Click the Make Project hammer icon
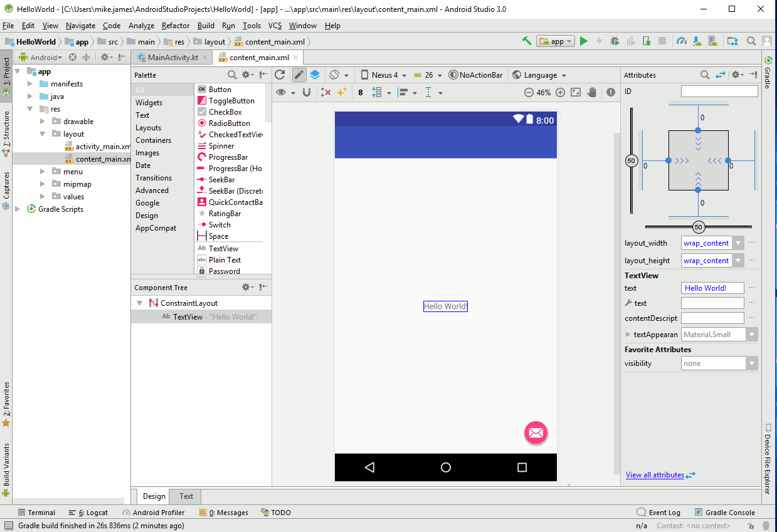The width and height of the screenshot is (777, 532). (527, 41)
